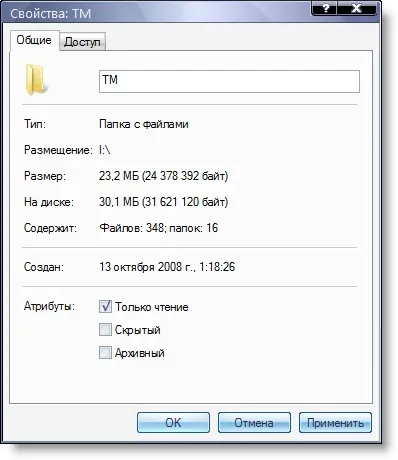
Task: Click the Размещение label
Action: click(x=58, y=150)
